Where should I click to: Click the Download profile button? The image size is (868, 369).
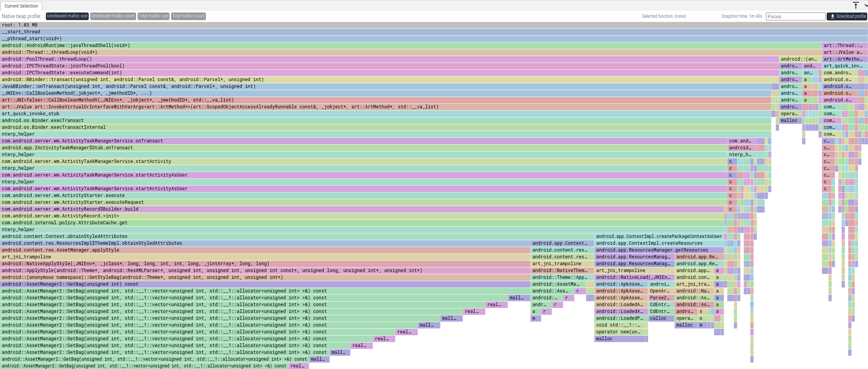coord(848,16)
